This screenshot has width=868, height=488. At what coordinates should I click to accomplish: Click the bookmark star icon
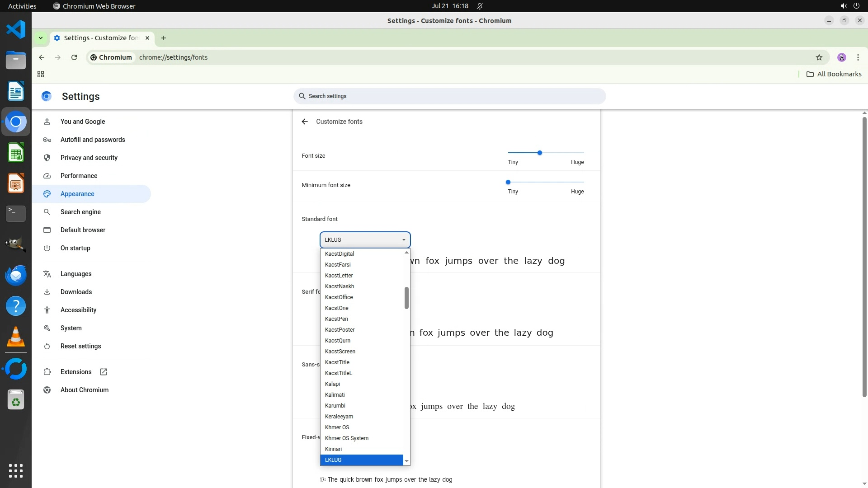[819, 57]
